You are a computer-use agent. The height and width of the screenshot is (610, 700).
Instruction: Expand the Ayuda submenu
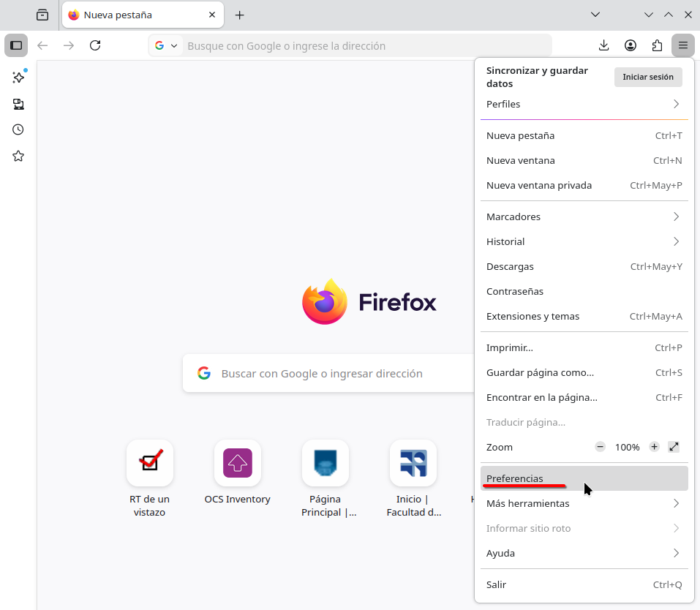(584, 554)
